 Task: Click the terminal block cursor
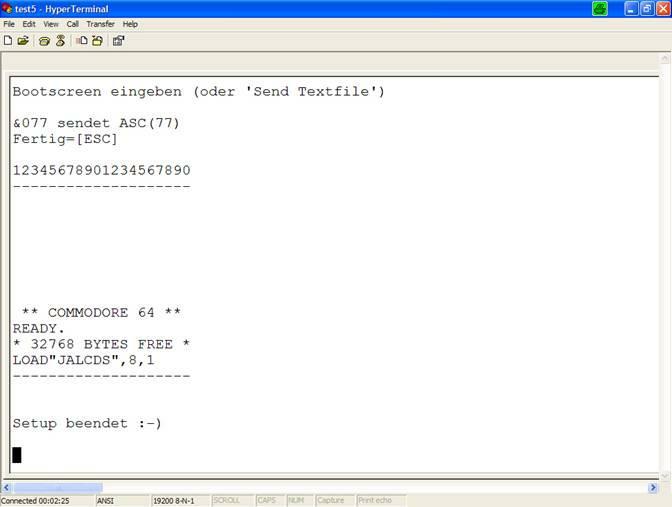pyautogui.click(x=17, y=455)
